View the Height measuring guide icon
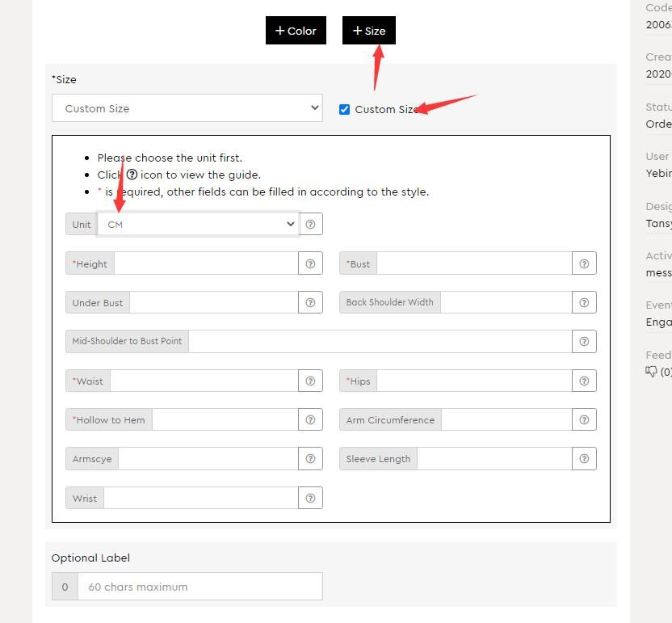Viewport: 672px width, 623px height. [x=310, y=263]
